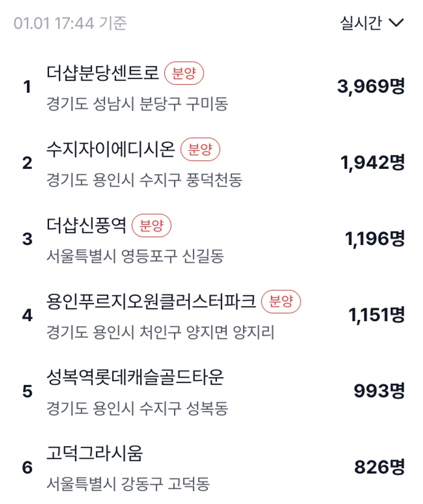
Task: Click the 01.01 17:44 기준 timestamp
Action: pyautogui.click(x=71, y=24)
